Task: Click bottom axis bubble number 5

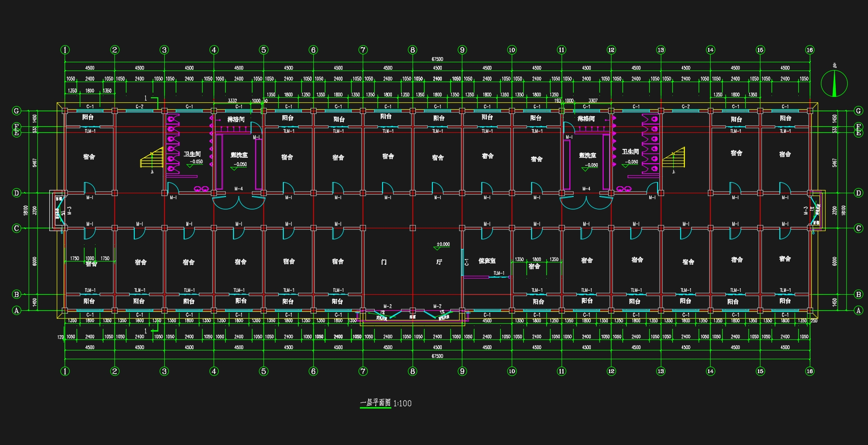Action: click(x=263, y=371)
